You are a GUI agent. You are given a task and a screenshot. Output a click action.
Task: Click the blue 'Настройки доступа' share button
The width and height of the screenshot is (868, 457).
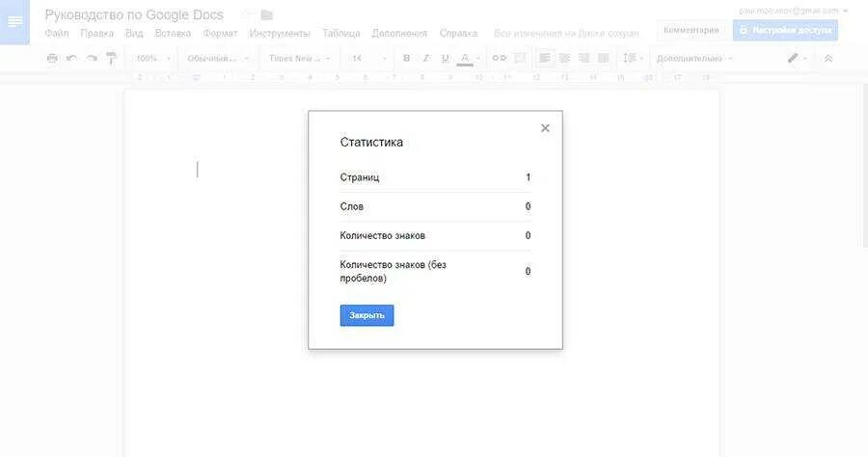[x=785, y=30]
